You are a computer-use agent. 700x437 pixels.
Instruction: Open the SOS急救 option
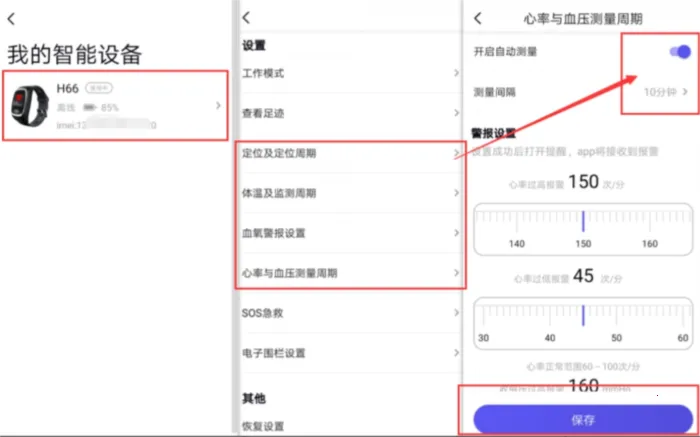point(350,312)
